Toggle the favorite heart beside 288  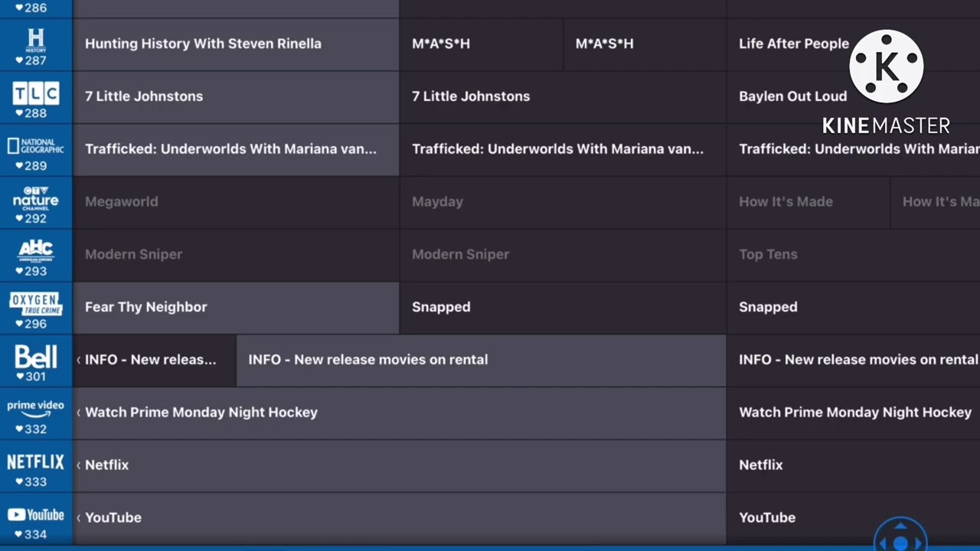(20, 113)
